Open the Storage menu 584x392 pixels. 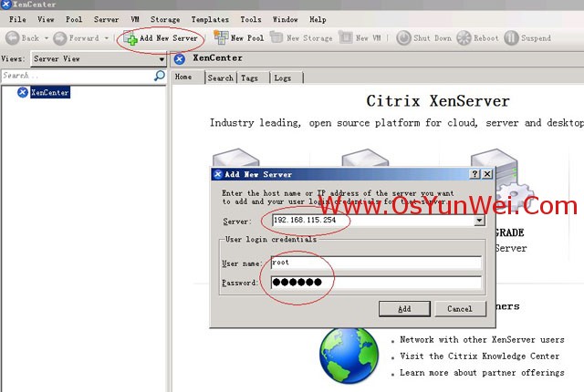pos(165,19)
